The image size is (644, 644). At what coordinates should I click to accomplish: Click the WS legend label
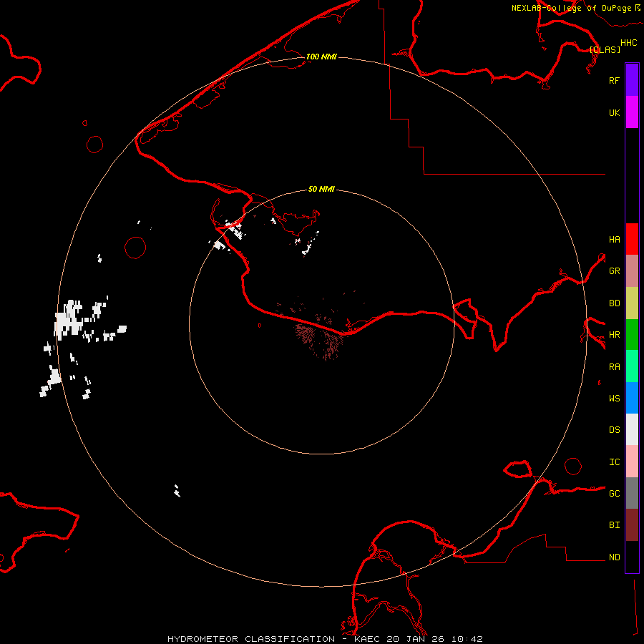coord(614,399)
